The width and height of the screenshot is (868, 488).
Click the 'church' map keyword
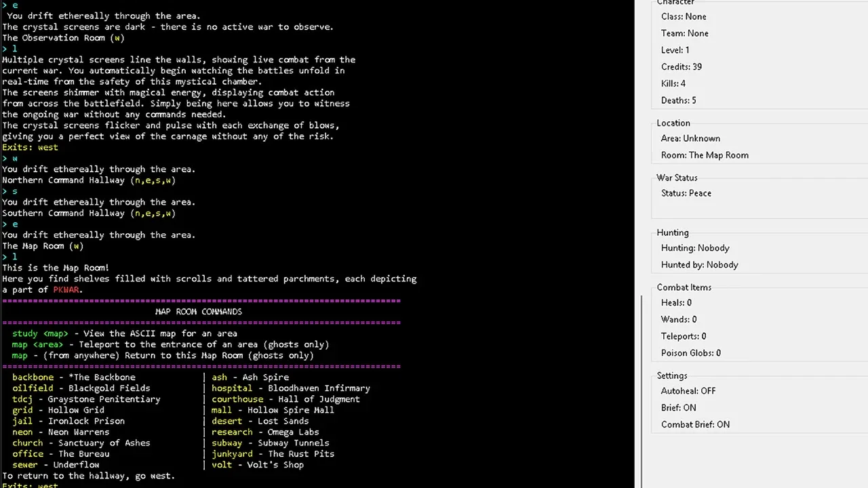(x=27, y=443)
